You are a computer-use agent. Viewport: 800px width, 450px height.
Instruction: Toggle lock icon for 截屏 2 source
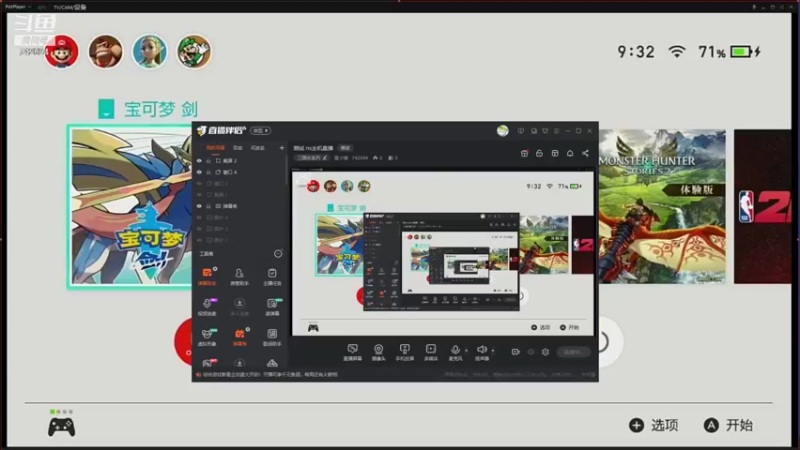(x=208, y=160)
